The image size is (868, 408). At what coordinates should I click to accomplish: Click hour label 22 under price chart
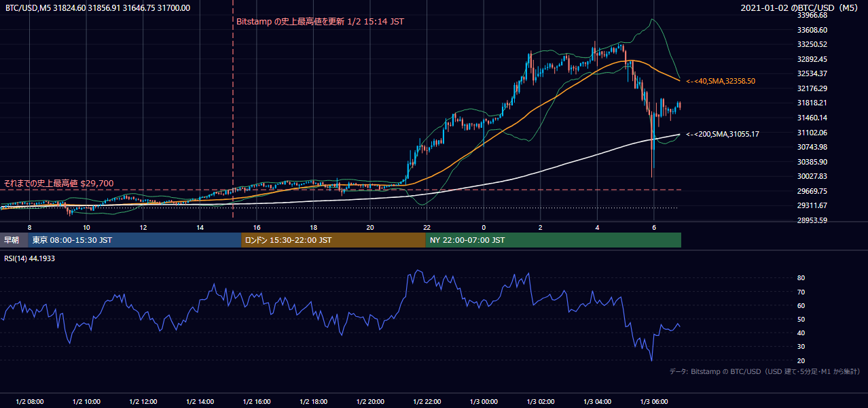click(x=427, y=227)
